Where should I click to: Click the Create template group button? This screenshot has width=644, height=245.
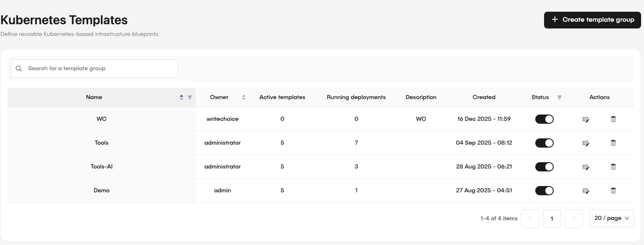592,20
